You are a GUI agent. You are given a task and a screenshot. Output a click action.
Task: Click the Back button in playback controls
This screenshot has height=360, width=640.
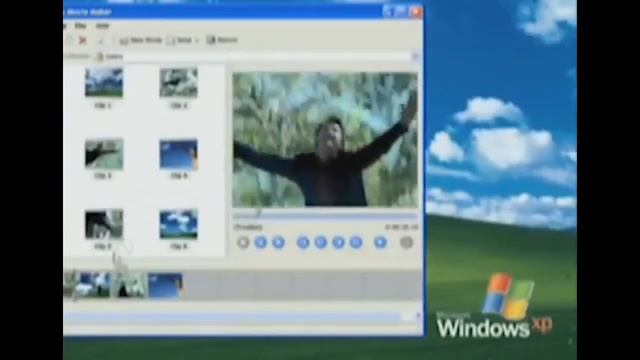tap(303, 242)
